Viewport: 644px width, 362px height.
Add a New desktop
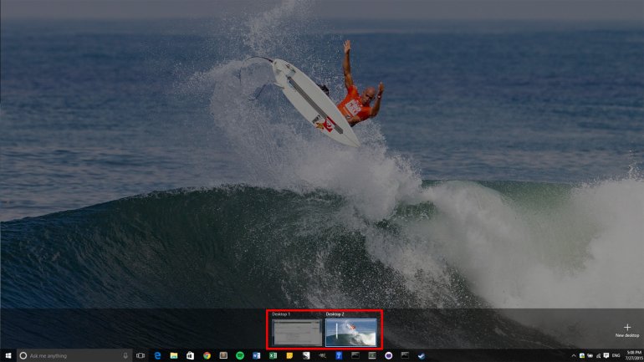point(627,330)
